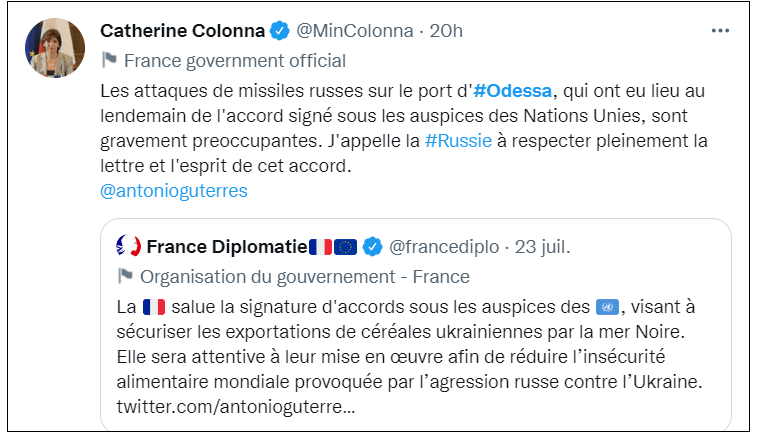Open the twitter.com/antonioguterre… link
This screenshot has height=439, width=757.
pyautogui.click(x=237, y=408)
